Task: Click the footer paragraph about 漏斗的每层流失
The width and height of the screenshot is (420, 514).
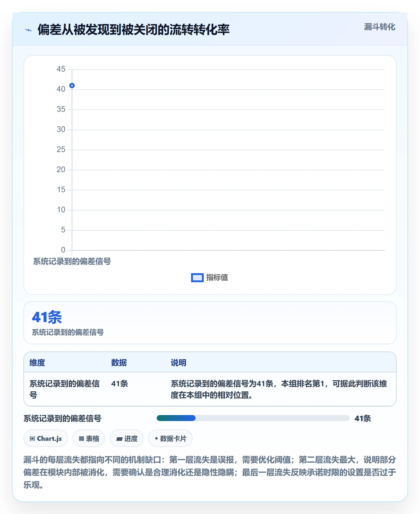Action: coord(210,472)
